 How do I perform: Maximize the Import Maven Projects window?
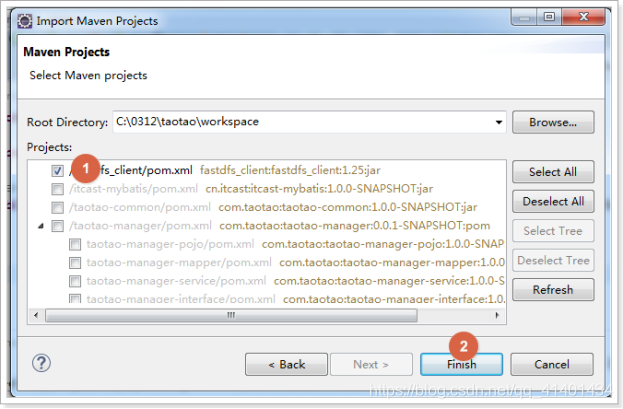pyautogui.click(x=549, y=17)
